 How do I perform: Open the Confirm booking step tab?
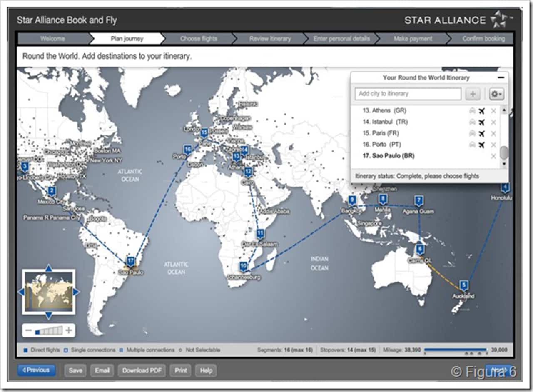483,39
